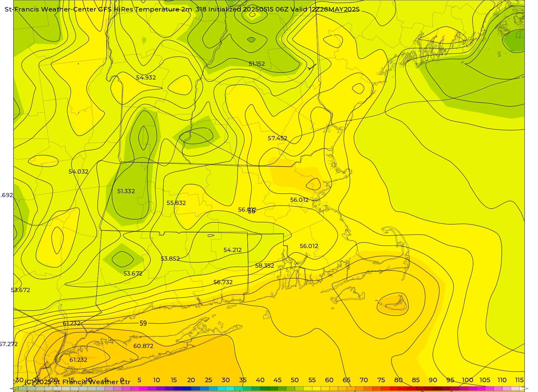Click the temperature value 54.212

pyautogui.click(x=233, y=250)
